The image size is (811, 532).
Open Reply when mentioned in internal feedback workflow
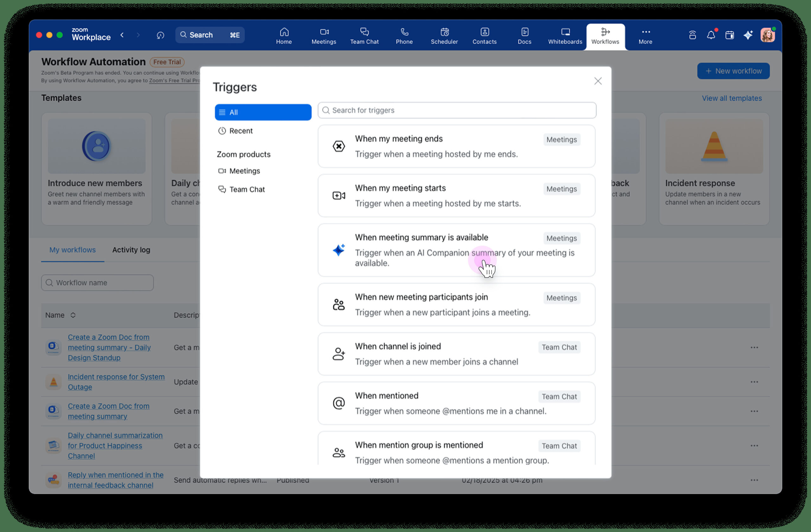(x=116, y=480)
